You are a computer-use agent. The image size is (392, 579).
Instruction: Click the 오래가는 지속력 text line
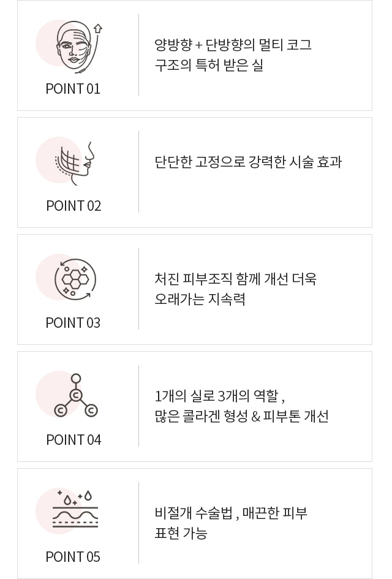tap(200, 300)
